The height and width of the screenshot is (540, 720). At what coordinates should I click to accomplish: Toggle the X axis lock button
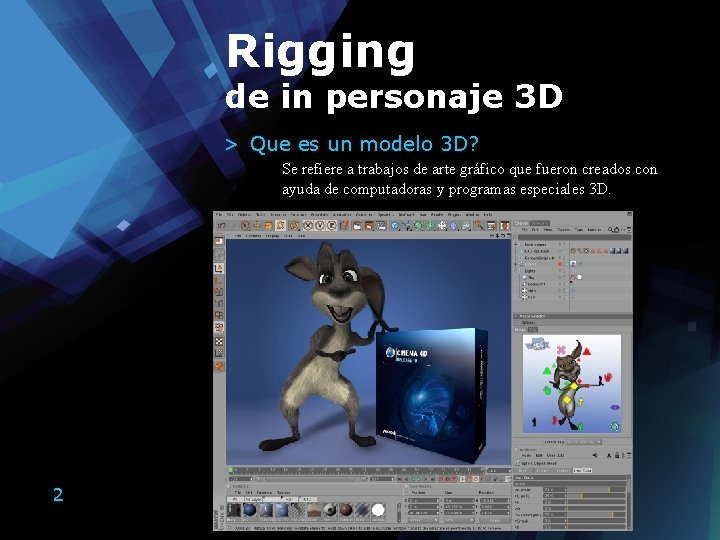tap(308, 225)
